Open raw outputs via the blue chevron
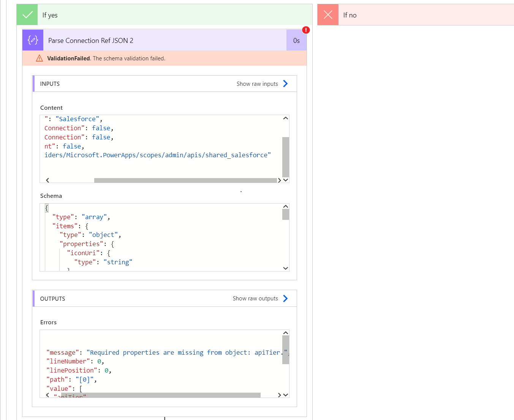 (285, 298)
